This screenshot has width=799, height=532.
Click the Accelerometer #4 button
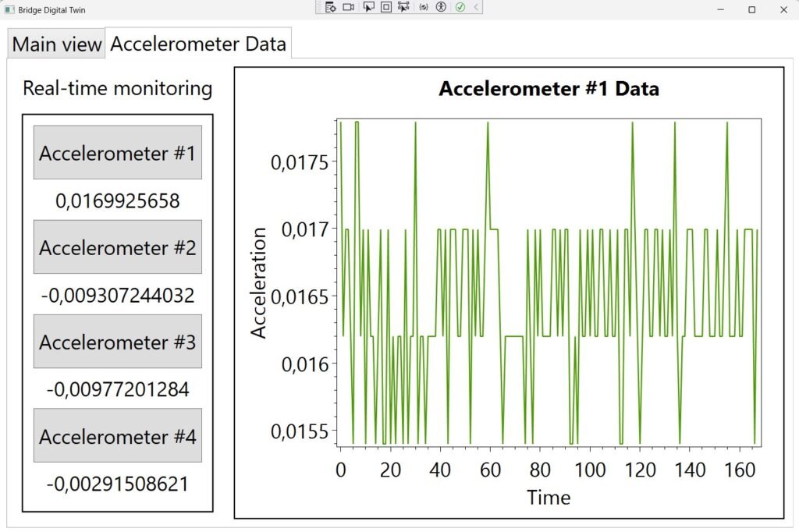click(118, 436)
